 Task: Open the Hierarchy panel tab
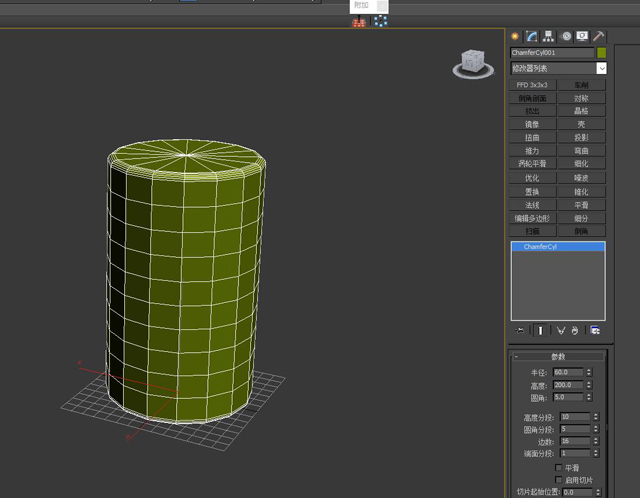(x=549, y=36)
